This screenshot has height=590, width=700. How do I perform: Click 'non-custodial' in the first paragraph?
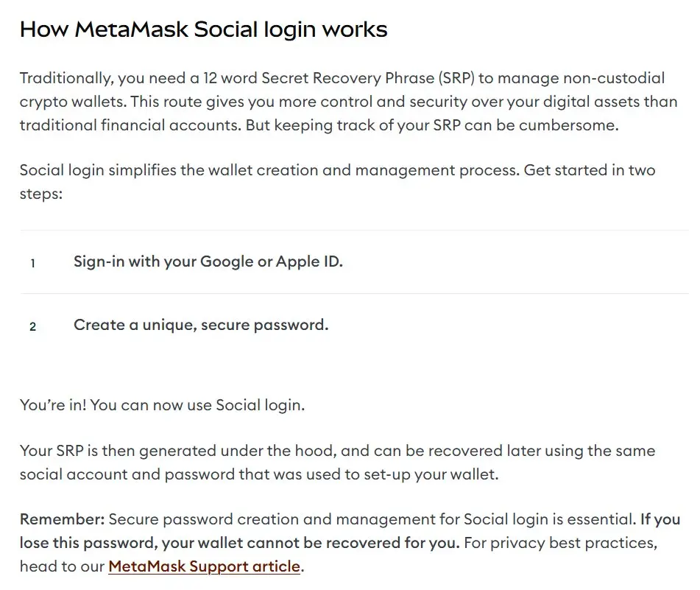click(615, 78)
